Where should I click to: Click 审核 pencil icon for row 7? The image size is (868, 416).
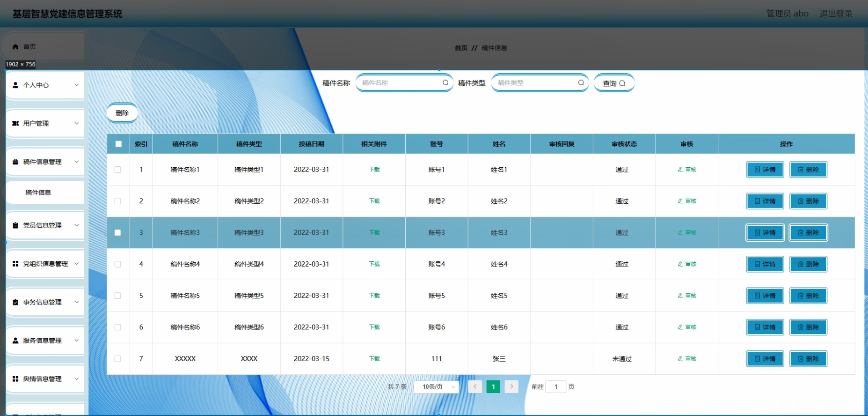(680, 359)
